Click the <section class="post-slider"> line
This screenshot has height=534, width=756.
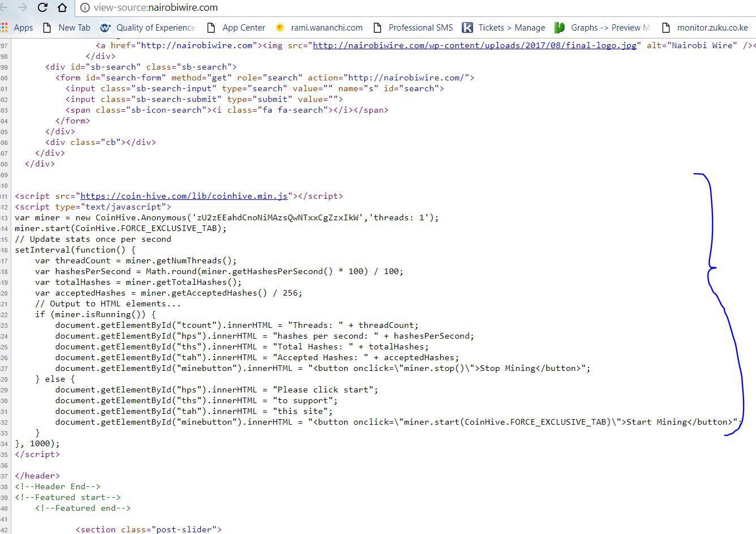coord(149,529)
